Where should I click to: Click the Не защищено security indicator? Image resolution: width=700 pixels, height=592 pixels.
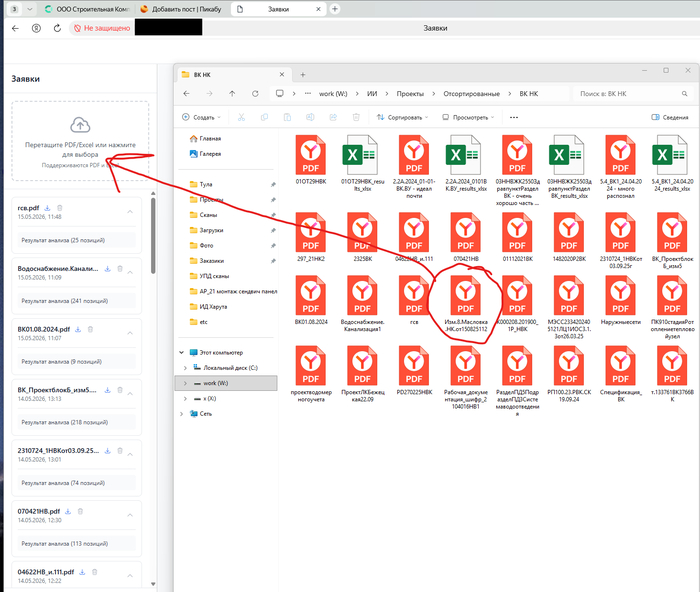pyautogui.click(x=102, y=28)
